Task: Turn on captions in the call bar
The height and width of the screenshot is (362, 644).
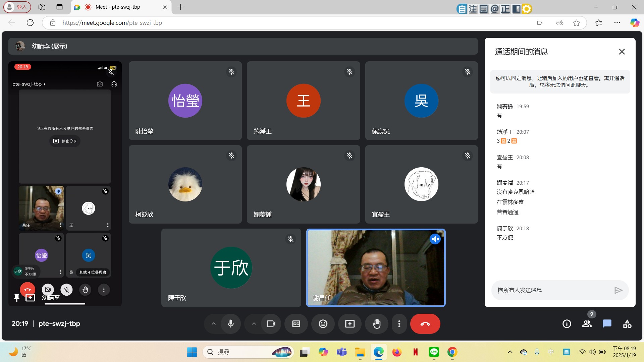Action: tap(296, 324)
